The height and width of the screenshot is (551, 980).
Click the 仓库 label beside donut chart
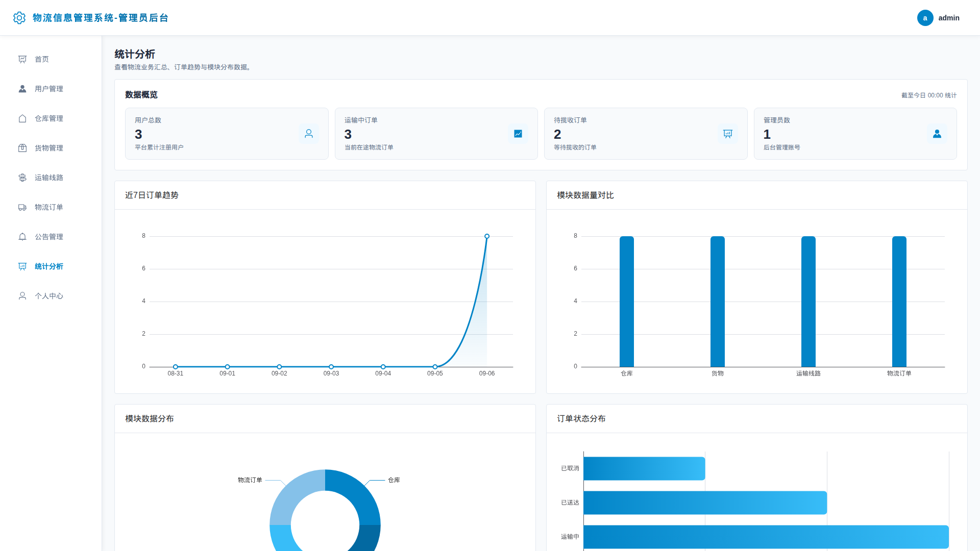394,480
